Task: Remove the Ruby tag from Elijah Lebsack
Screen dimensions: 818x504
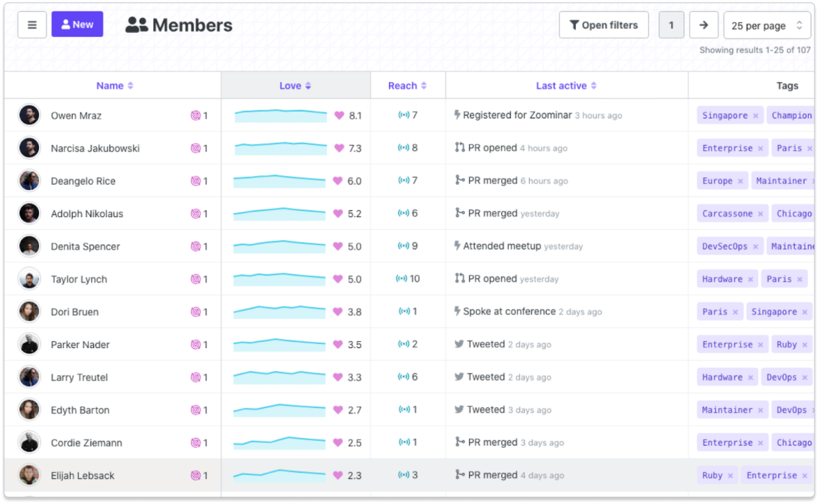Action: pos(730,476)
